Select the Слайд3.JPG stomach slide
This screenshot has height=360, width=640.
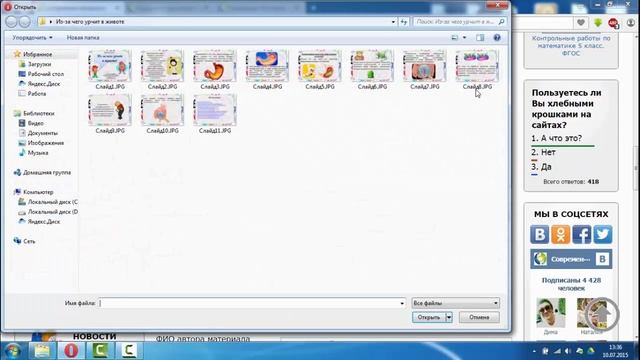pyautogui.click(x=215, y=66)
